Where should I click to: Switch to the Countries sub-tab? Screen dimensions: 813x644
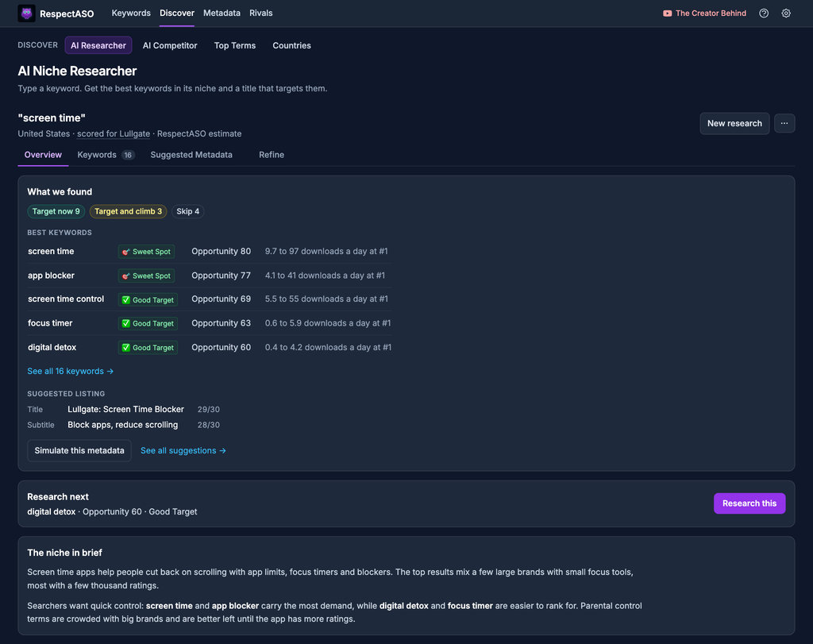(292, 45)
